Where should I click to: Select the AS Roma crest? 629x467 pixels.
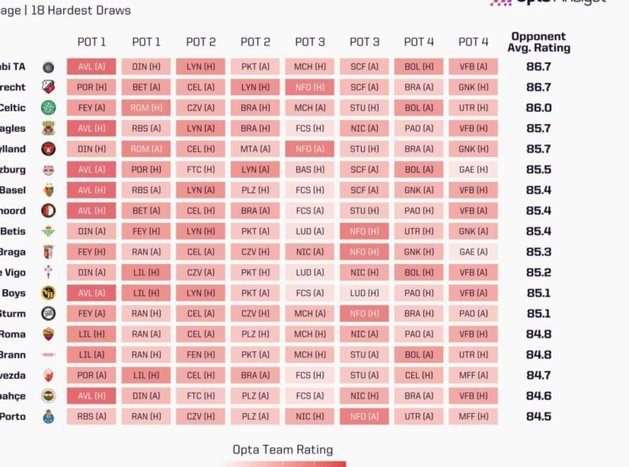click(x=49, y=334)
